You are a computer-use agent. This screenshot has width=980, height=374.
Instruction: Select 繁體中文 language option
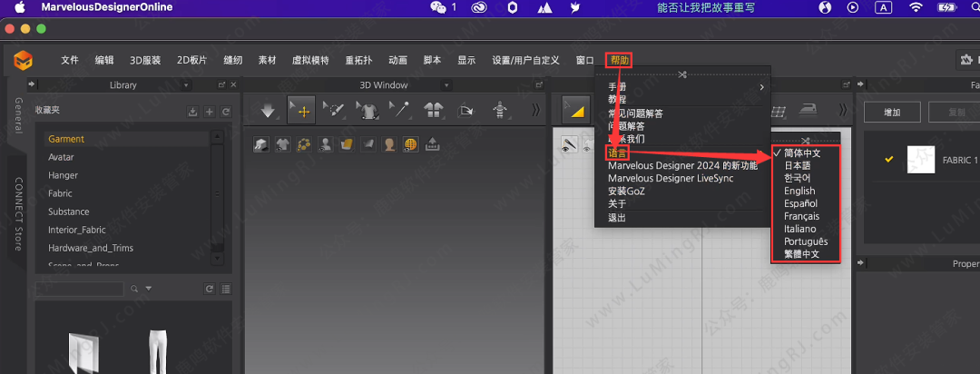[x=802, y=254]
